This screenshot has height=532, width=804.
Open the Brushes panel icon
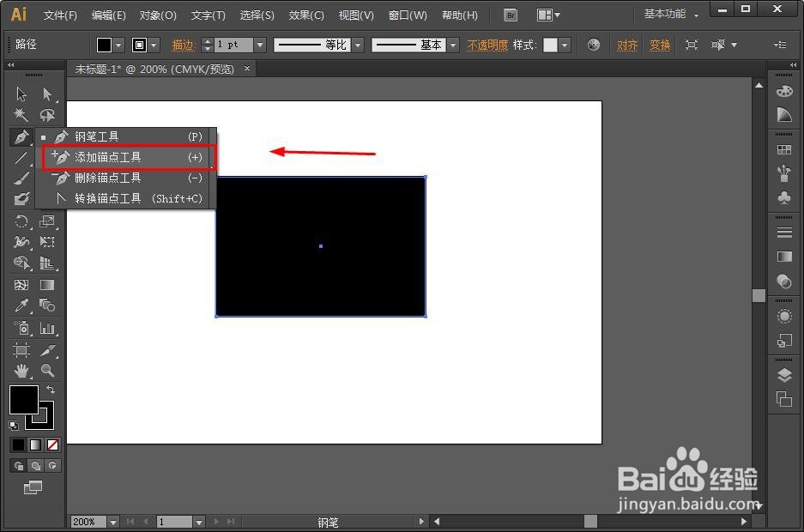[x=784, y=173]
